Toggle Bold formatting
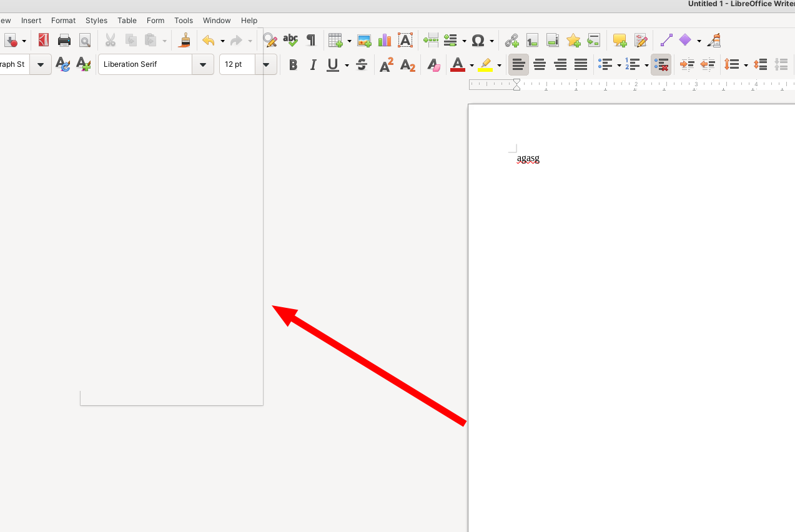The width and height of the screenshot is (795, 532). [293, 64]
